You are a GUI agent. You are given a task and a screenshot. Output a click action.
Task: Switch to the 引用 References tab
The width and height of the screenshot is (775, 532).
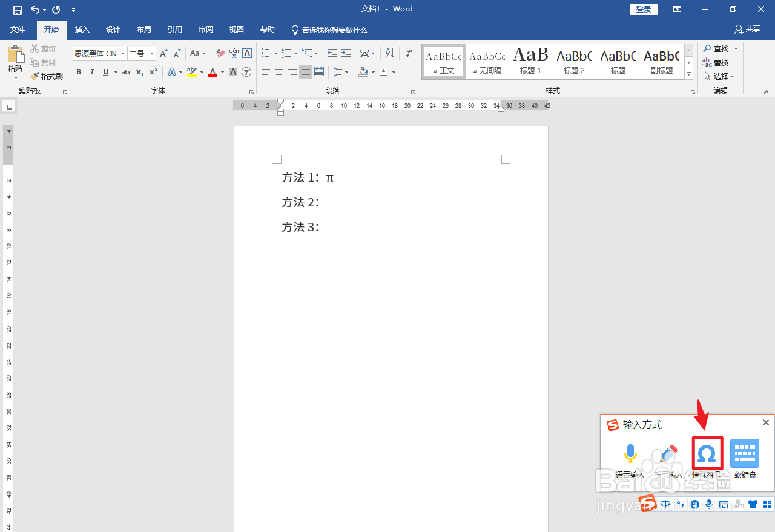point(175,30)
